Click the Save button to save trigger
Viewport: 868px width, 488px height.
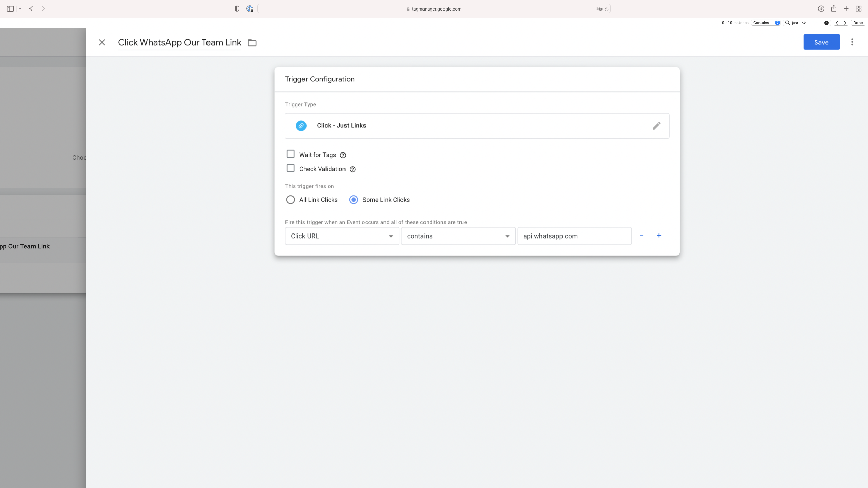(x=821, y=42)
